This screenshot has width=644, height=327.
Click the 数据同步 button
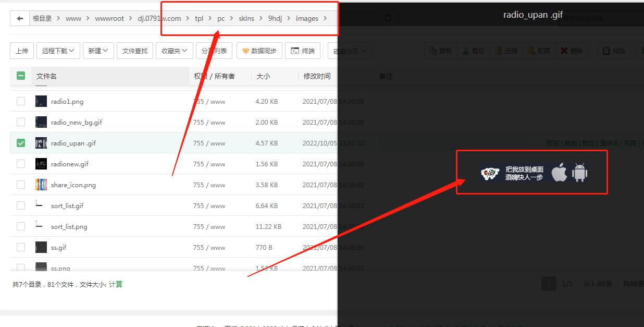[259, 51]
